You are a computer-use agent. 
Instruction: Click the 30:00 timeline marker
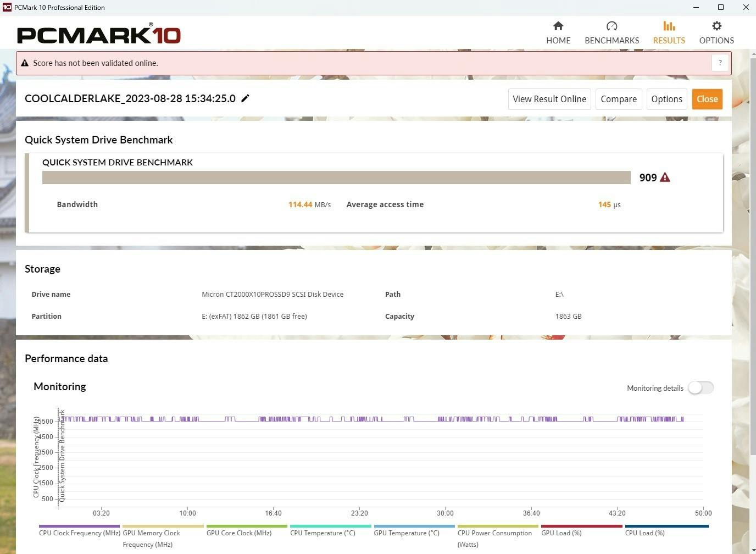(x=445, y=513)
